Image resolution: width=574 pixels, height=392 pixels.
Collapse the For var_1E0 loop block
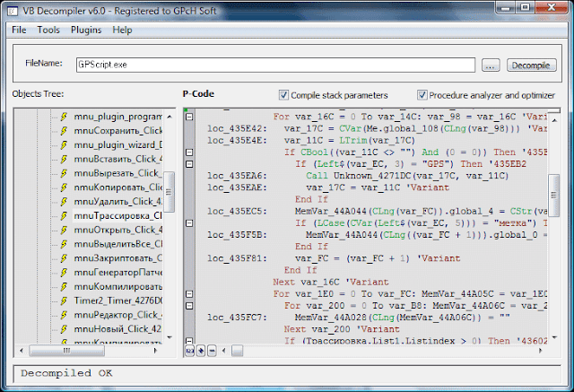coord(189,294)
